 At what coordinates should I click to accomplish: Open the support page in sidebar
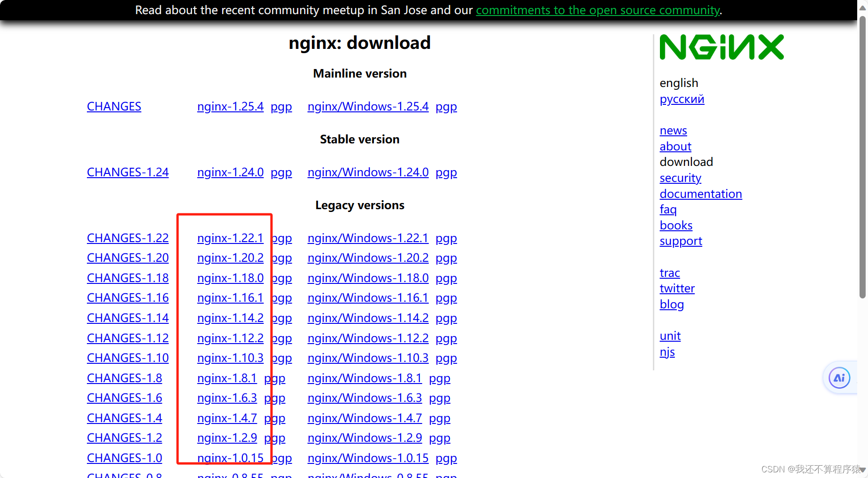681,241
